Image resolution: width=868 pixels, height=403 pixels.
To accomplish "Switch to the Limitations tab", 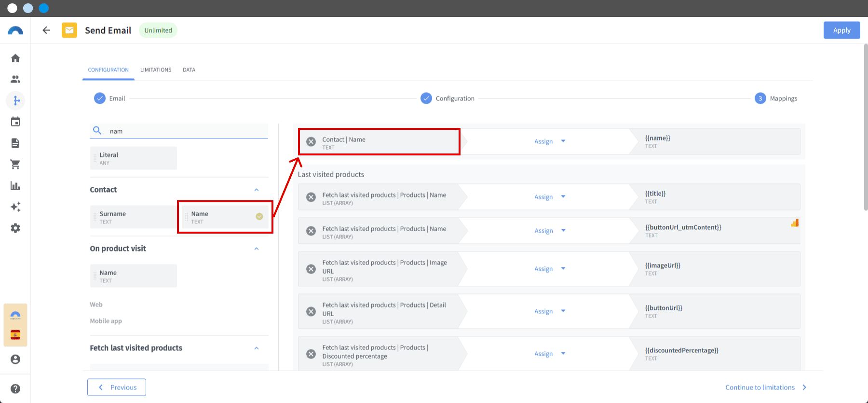I will point(156,70).
